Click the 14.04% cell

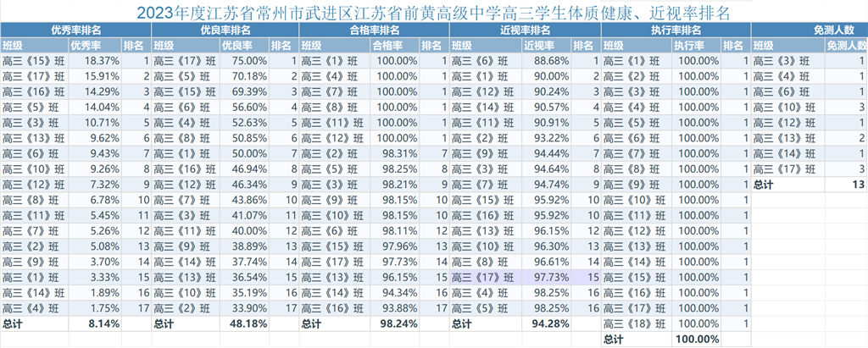(x=95, y=108)
